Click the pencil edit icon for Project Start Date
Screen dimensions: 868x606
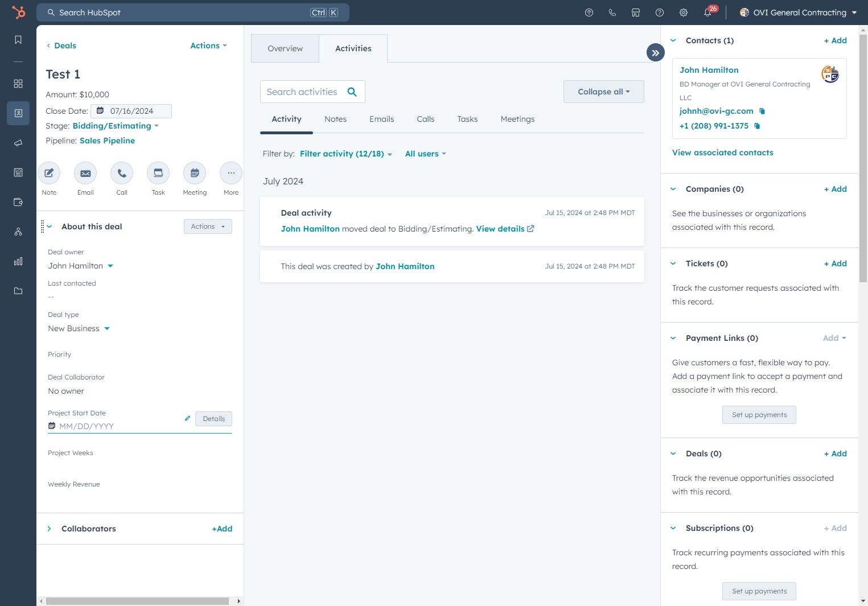pyautogui.click(x=187, y=418)
